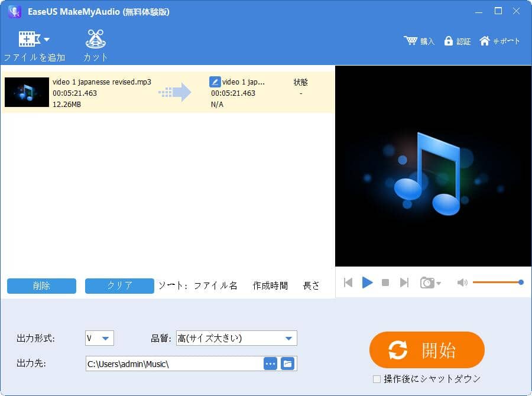The width and height of the screenshot is (532, 396).
Task: Open output folder with the folder icon
Action: click(x=288, y=363)
